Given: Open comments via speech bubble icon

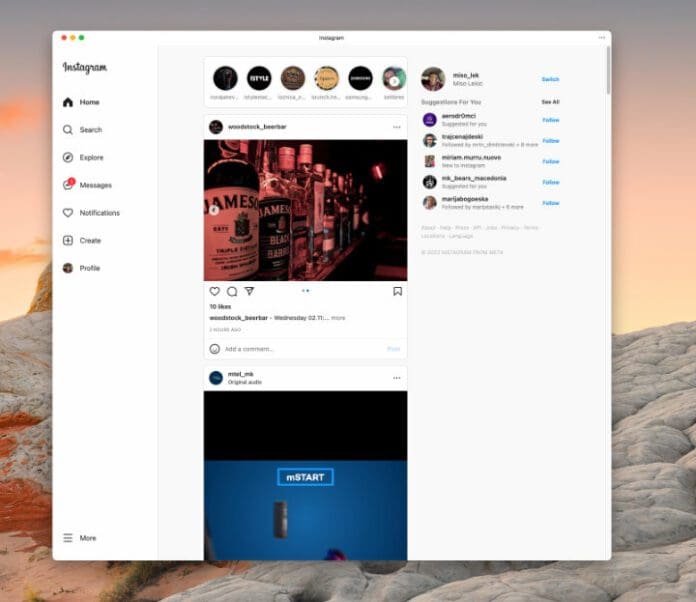Looking at the screenshot, I should tap(232, 291).
